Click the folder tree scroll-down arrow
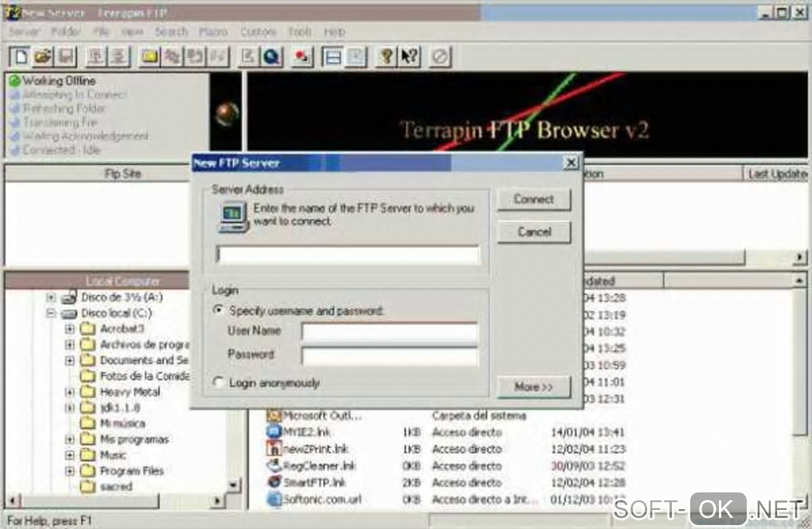 point(233,485)
